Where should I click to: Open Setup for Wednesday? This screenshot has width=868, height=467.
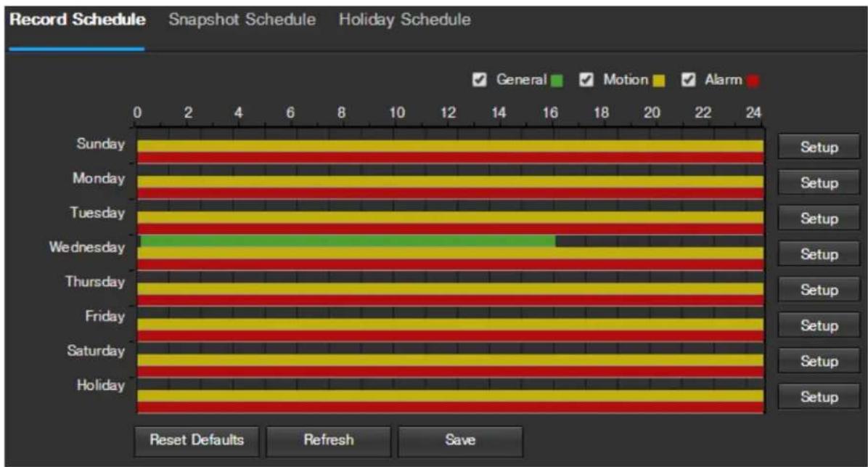click(819, 253)
